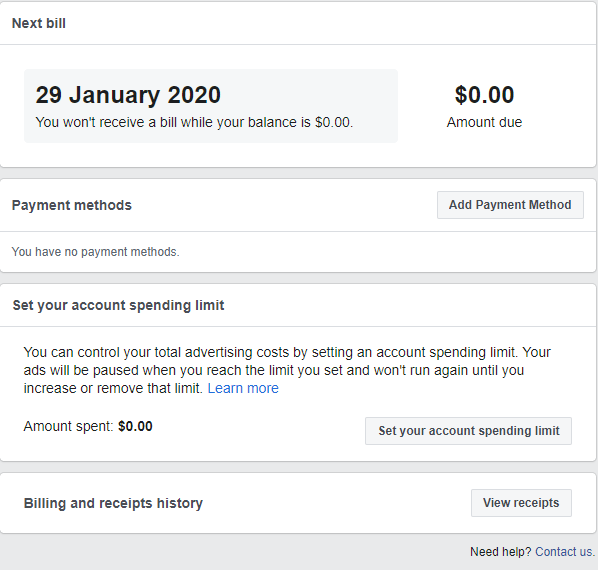Open the Learn more link

[x=243, y=388]
